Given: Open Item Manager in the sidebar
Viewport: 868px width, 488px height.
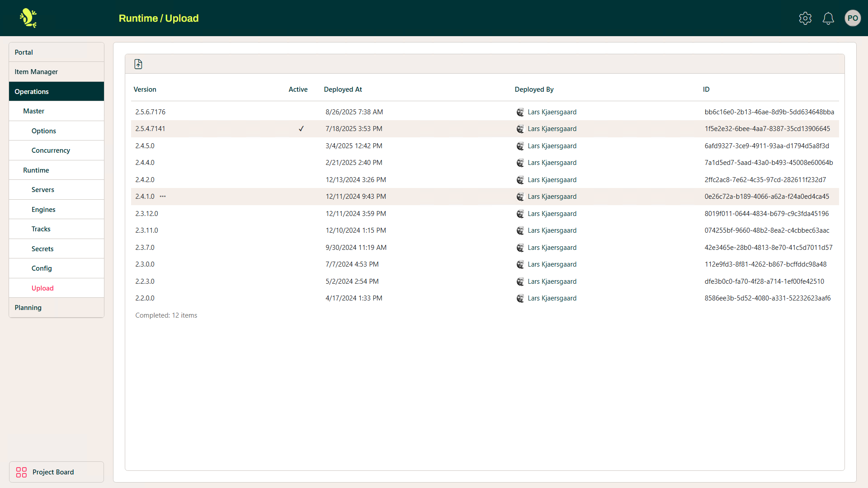Looking at the screenshot, I should [57, 72].
